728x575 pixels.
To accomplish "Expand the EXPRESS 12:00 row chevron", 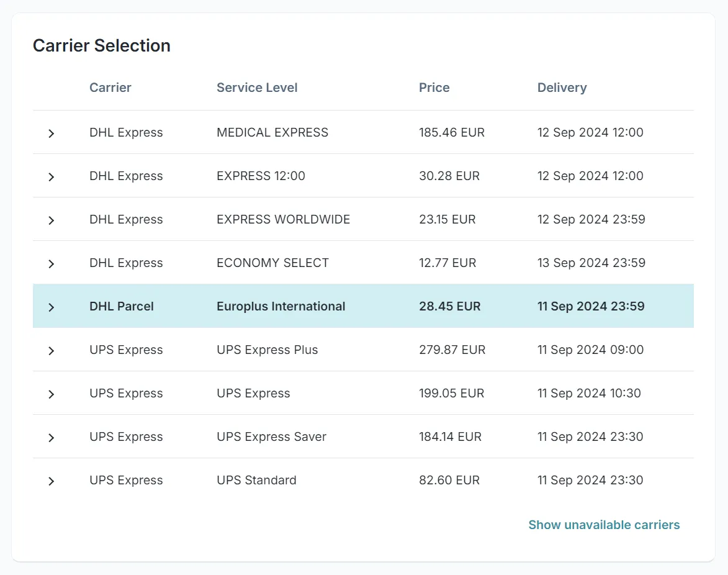I will tap(51, 177).
